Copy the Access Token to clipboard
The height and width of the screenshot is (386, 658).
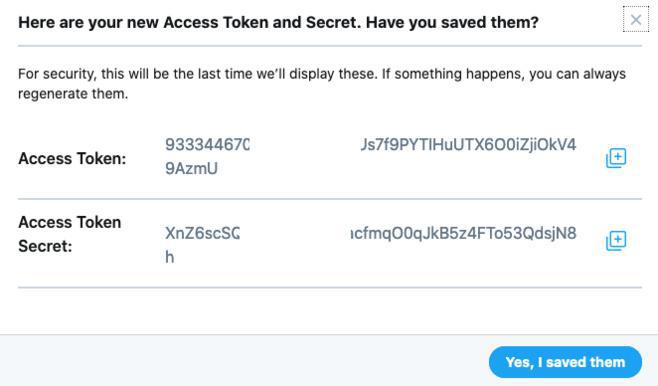pos(616,158)
